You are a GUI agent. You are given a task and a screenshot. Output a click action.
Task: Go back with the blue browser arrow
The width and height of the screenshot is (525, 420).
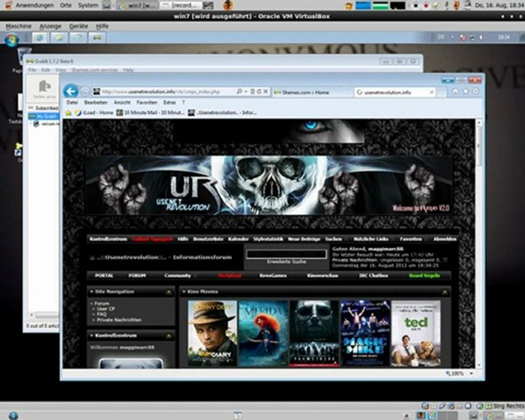[71, 91]
